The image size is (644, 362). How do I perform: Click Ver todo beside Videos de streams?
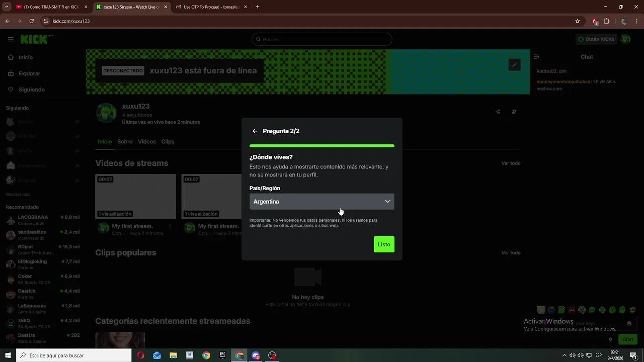(511, 163)
